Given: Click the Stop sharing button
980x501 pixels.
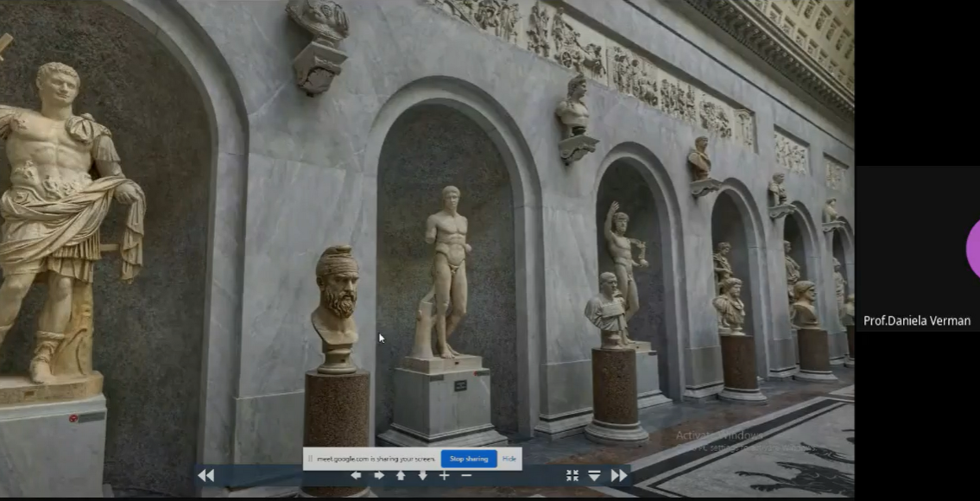Looking at the screenshot, I should (x=469, y=459).
